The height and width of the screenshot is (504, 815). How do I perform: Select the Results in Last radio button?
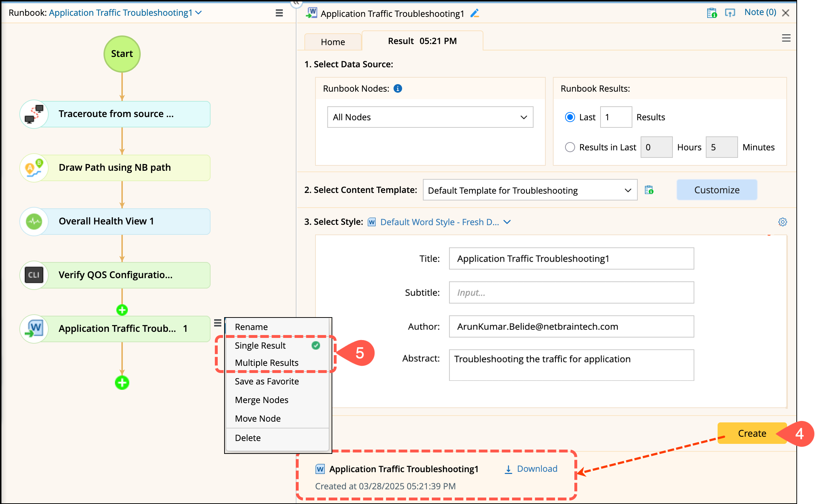tap(570, 147)
